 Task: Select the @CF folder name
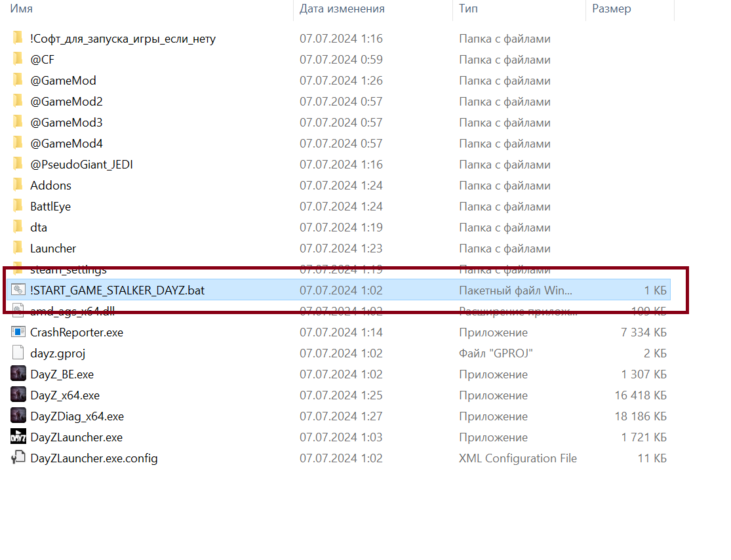point(42,60)
